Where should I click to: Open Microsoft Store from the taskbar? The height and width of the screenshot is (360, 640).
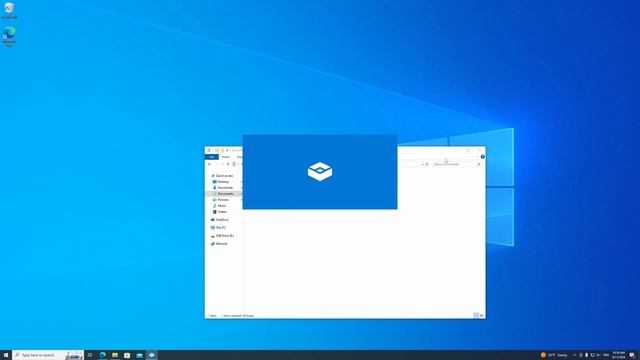[127, 355]
